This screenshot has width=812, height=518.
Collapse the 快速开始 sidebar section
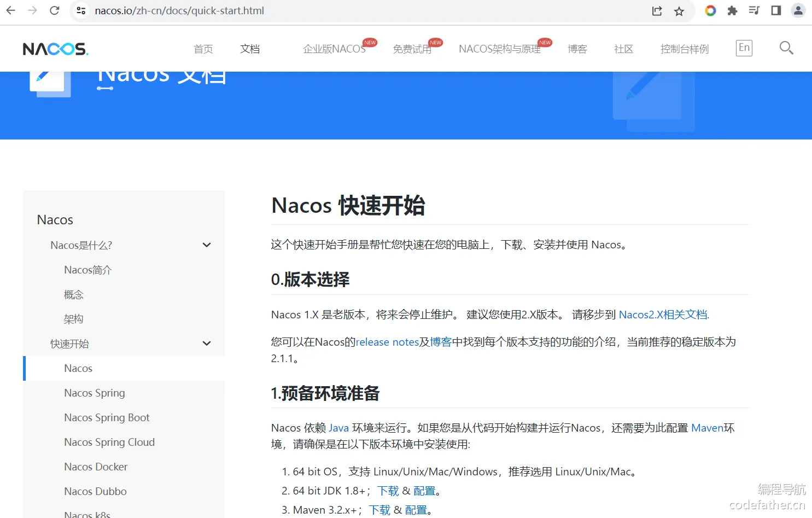coord(207,344)
